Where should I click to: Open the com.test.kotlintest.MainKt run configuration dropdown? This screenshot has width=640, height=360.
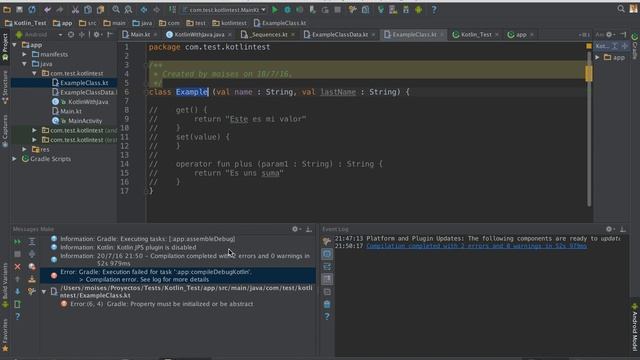224,9
